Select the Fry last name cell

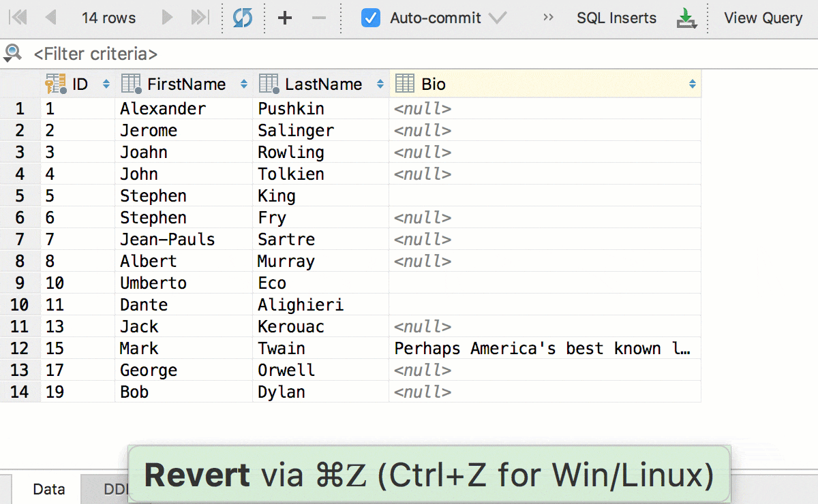[x=321, y=218]
